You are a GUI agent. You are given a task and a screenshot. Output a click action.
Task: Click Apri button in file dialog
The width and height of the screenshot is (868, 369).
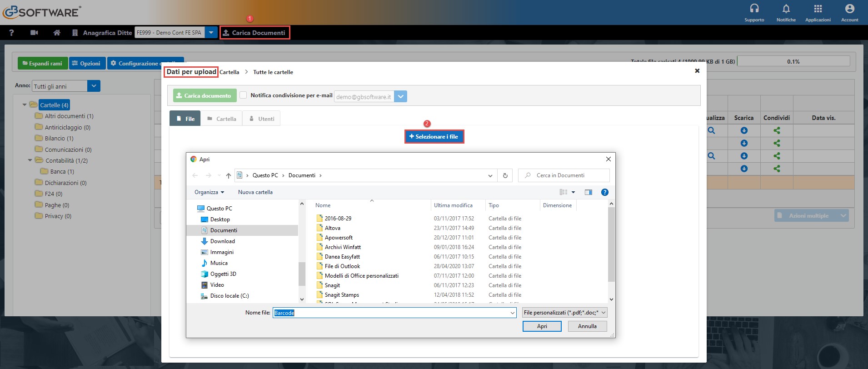tap(542, 326)
